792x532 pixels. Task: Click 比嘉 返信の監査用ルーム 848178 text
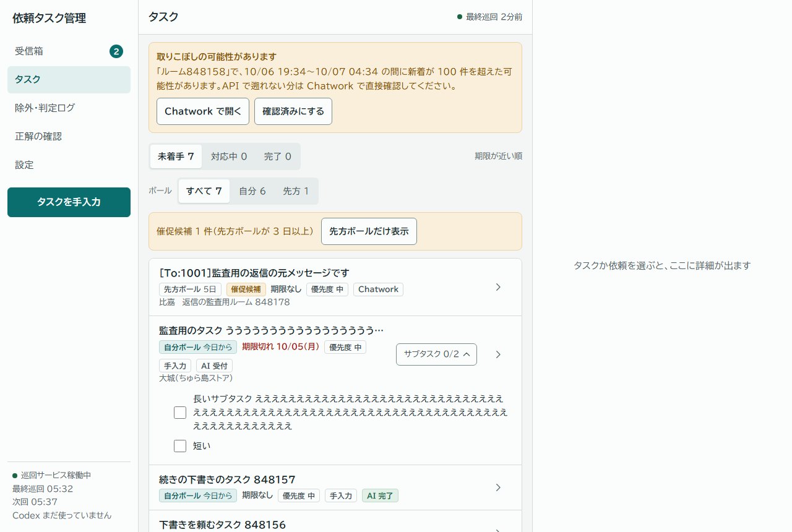coord(225,302)
